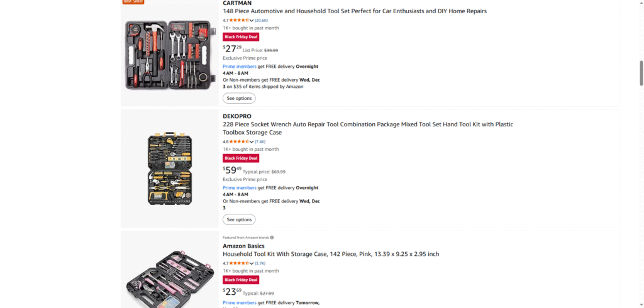This screenshot has width=644, height=308.
Task: View the 7.4K reviews for the DEKOPRO set
Action: tap(260, 142)
